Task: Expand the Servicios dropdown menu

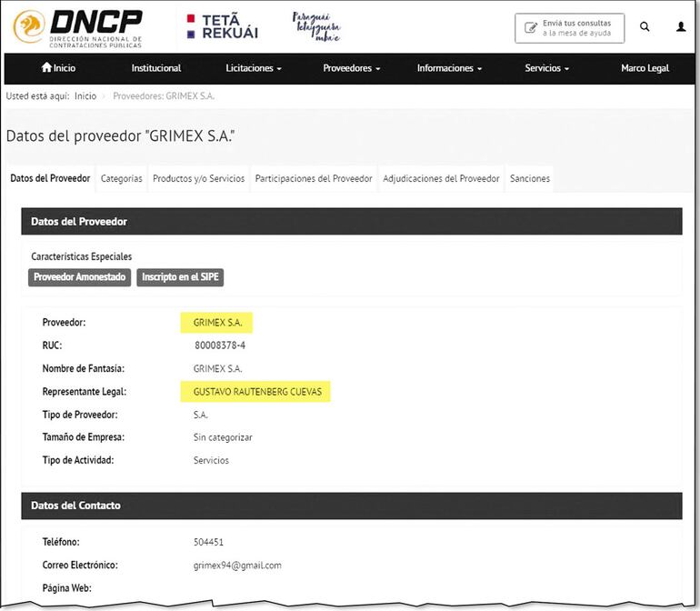Action: point(547,68)
